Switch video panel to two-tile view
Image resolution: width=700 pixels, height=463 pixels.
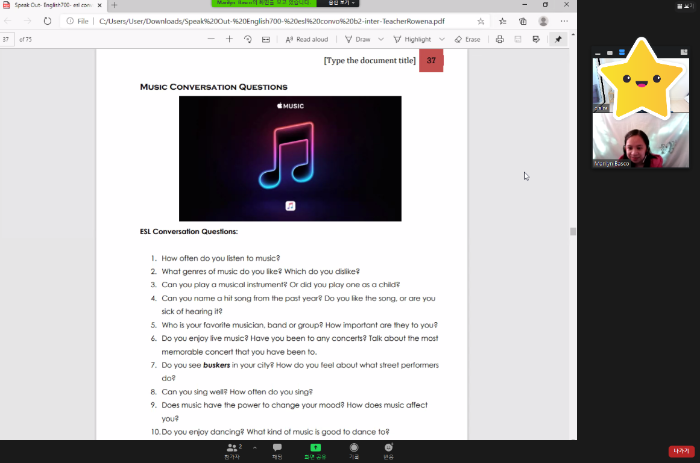coord(621,53)
